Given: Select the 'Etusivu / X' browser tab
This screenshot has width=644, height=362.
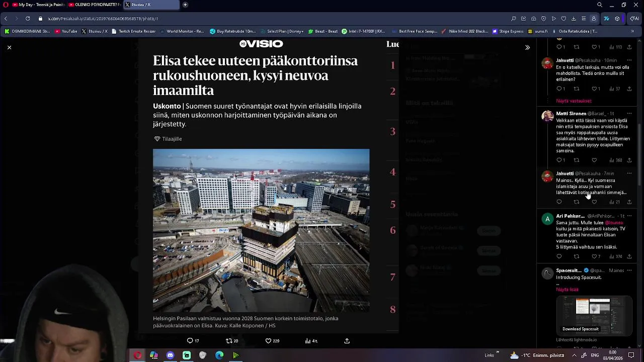Looking at the screenshot, I should (x=151, y=5).
